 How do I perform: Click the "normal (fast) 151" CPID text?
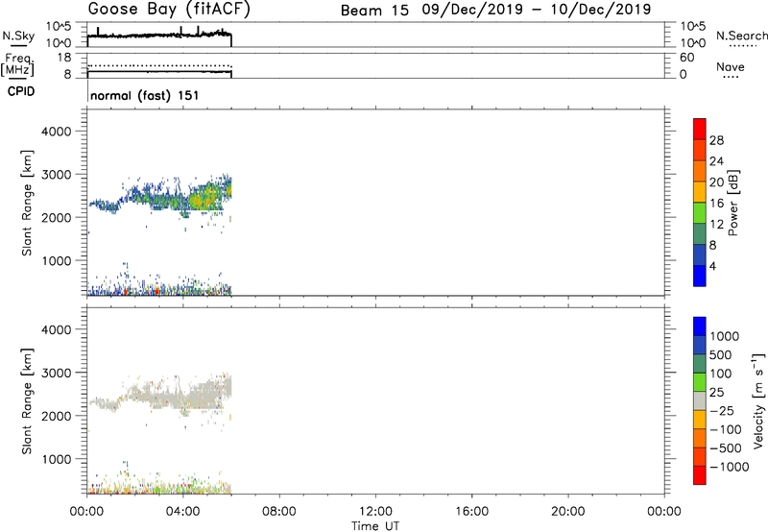pos(145,95)
